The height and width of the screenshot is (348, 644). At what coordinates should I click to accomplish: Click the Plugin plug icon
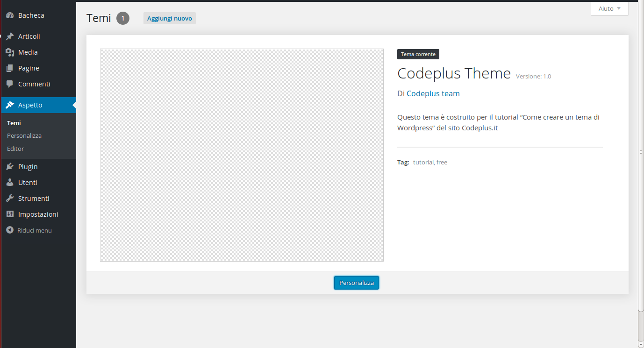coord(10,167)
